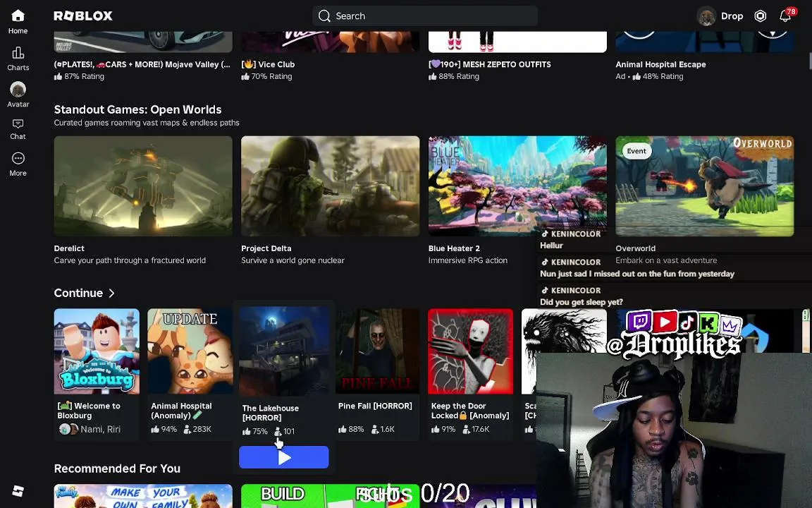This screenshot has width=812, height=508.
Task: Click the Welcome to Bloxburg title
Action: (x=89, y=411)
